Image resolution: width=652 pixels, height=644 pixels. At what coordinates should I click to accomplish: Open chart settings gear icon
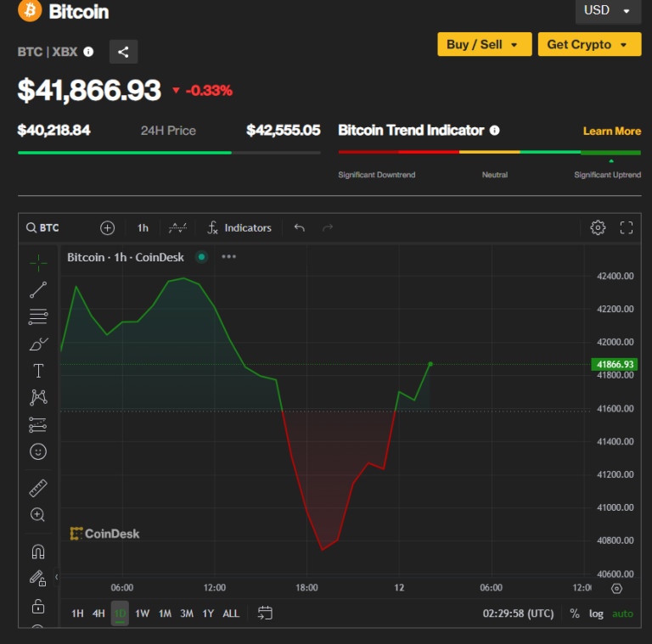(598, 227)
